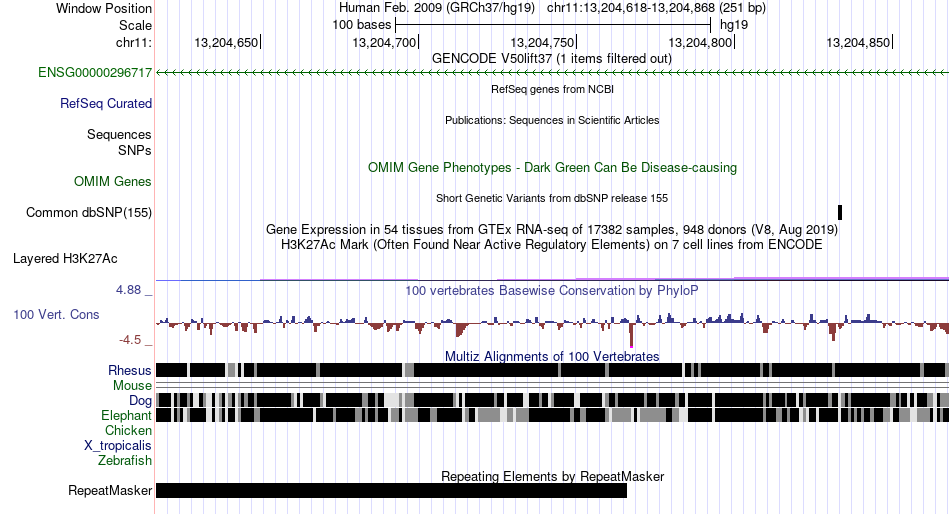This screenshot has width=950, height=514.
Task: Click the chr11:13,204,618-13,204,868 position text
Action: click(631, 8)
